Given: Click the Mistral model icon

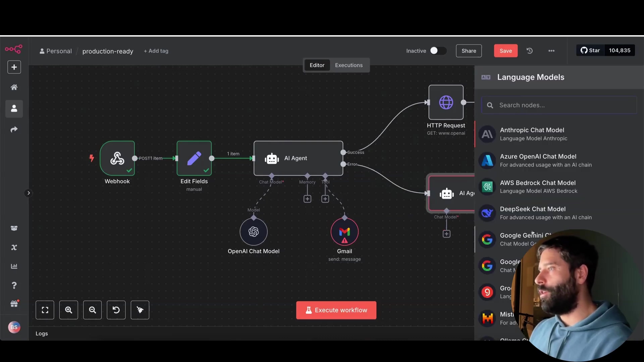Looking at the screenshot, I should coord(487,318).
